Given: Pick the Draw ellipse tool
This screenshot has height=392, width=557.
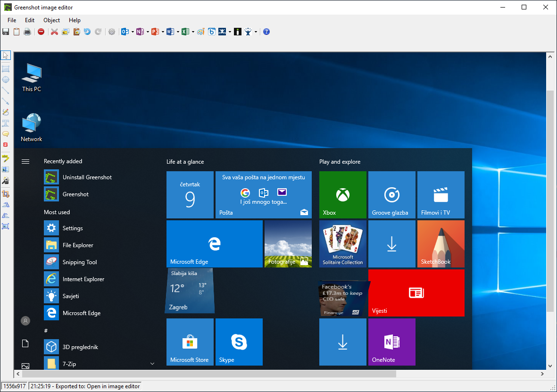Looking at the screenshot, I should point(6,80).
